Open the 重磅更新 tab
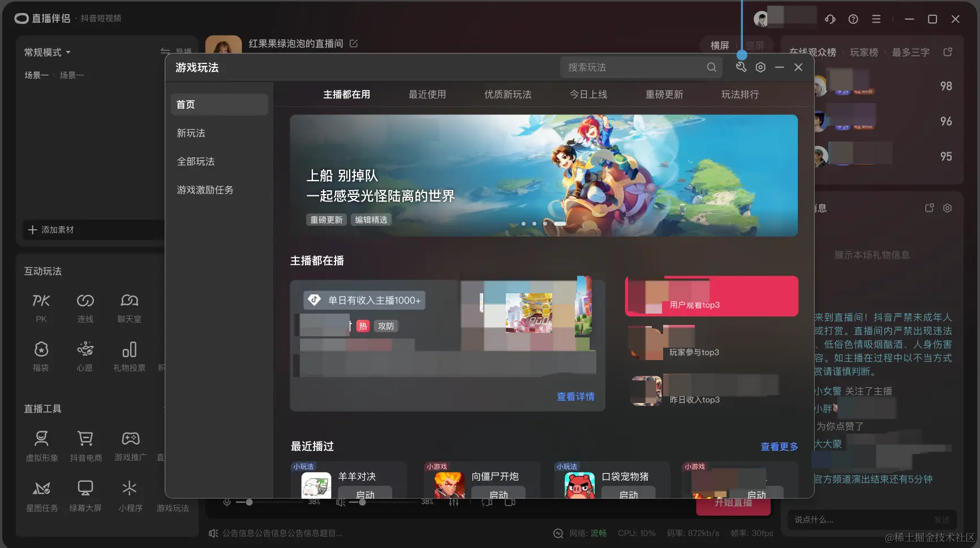Image resolution: width=980 pixels, height=548 pixels. [x=664, y=95]
